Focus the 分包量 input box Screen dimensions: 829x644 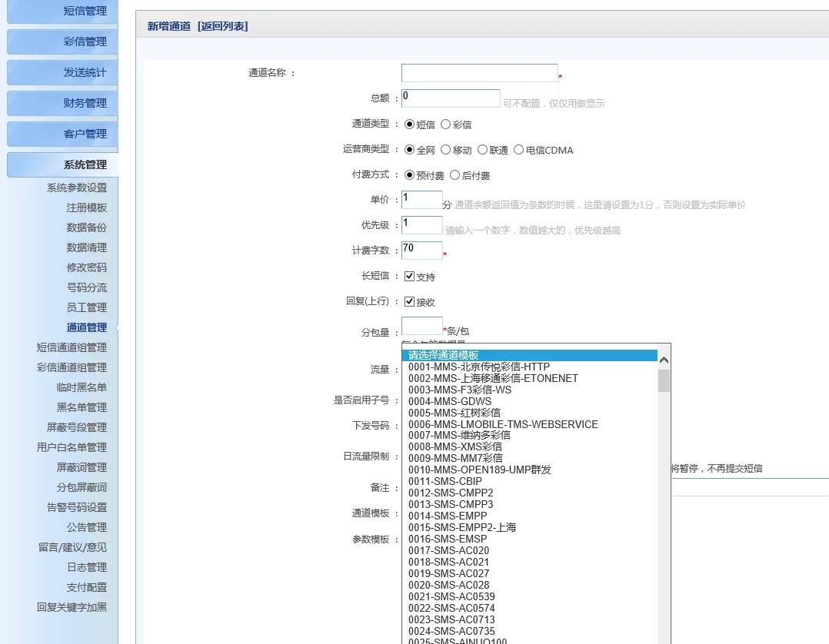point(421,326)
